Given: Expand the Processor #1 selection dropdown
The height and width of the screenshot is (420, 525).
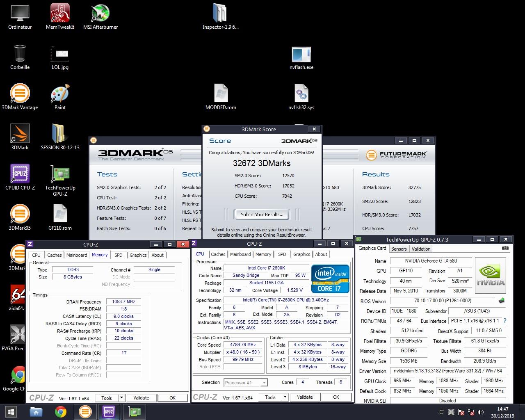Looking at the screenshot, I should coord(264,382).
